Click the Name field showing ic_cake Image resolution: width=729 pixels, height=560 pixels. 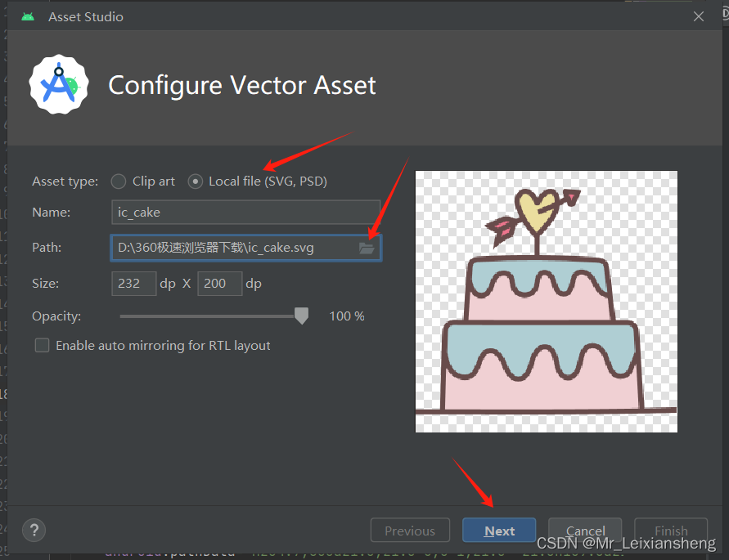click(245, 212)
